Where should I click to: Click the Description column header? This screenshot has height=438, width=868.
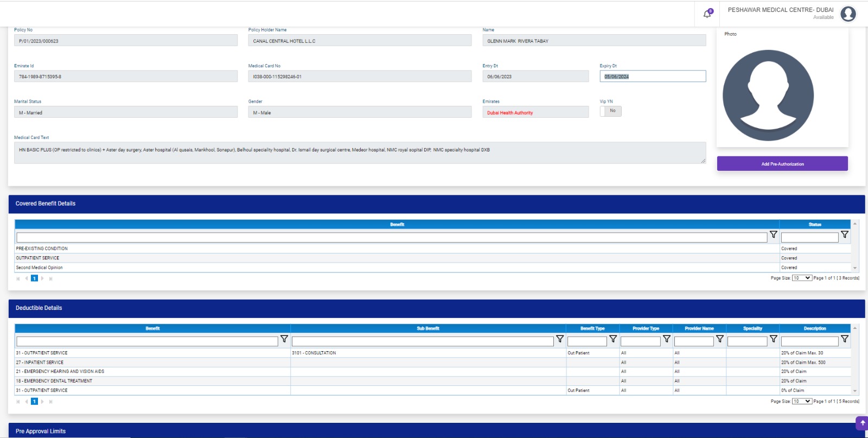coord(814,328)
